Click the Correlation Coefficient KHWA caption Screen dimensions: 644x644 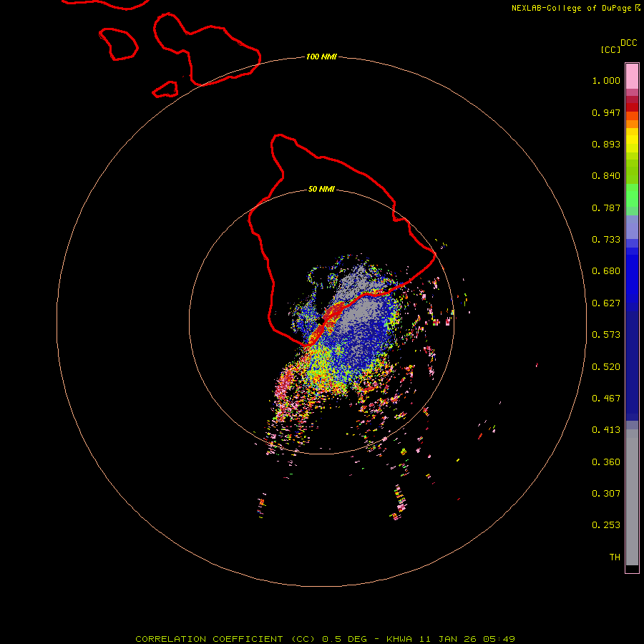[x=325, y=639]
